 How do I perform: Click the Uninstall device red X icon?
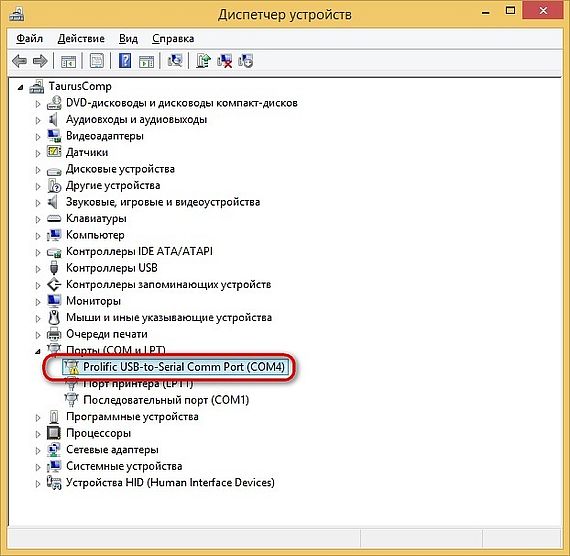pyautogui.click(x=225, y=60)
